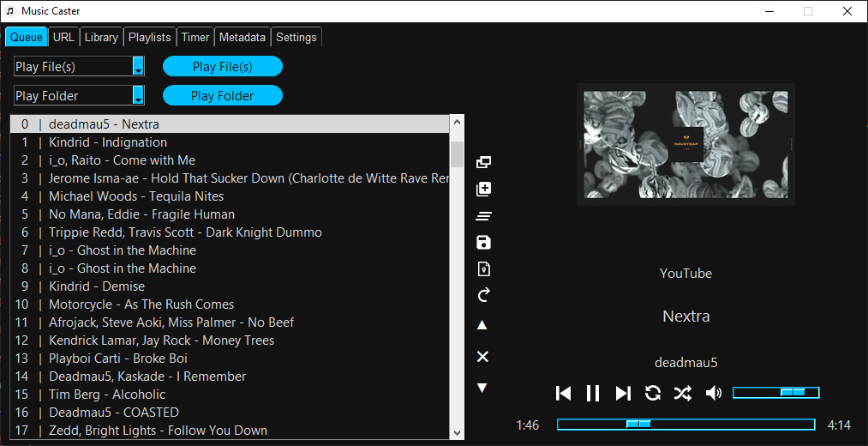Click the queue scrollbar thumb
The image size is (868, 446).
click(x=457, y=154)
